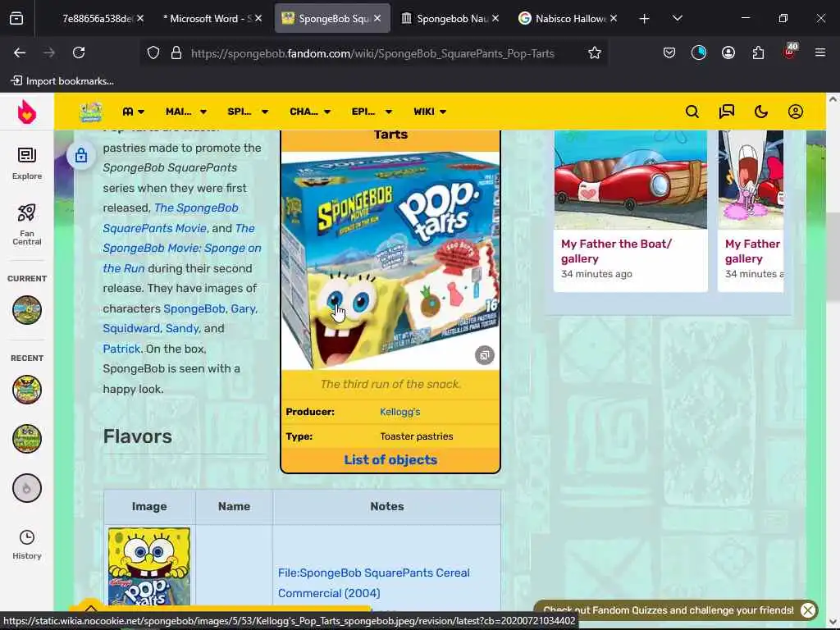Click the page protection lock icon
840x630 pixels.
pos(81,155)
